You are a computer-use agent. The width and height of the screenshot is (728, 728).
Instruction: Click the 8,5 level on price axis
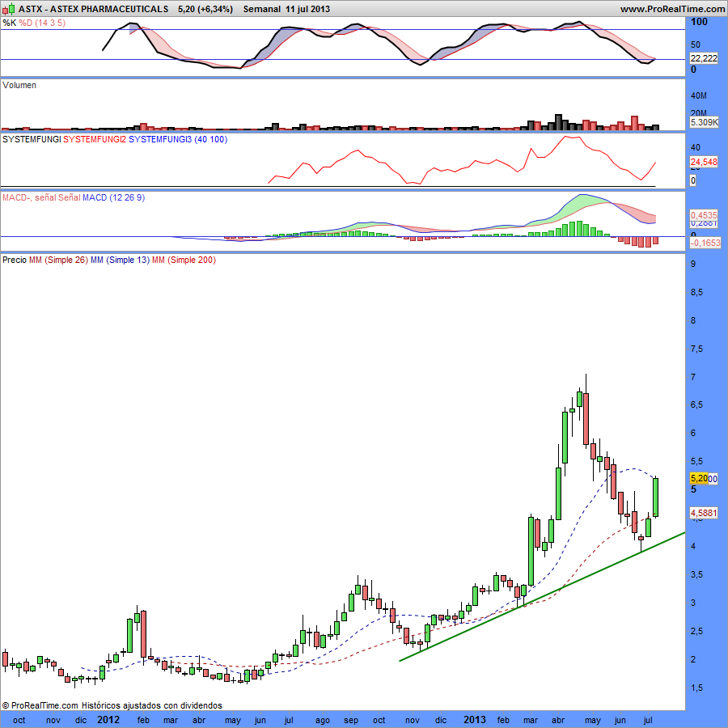(696, 292)
